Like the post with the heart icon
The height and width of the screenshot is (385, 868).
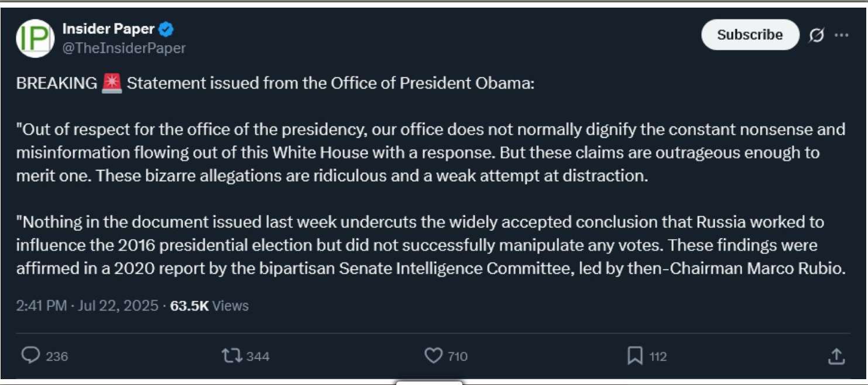[433, 355]
